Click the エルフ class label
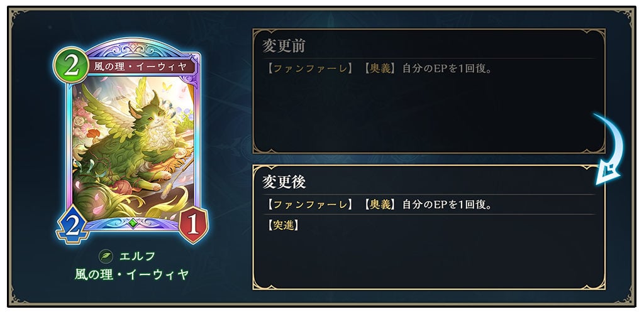644x314 pixels. 138,257
